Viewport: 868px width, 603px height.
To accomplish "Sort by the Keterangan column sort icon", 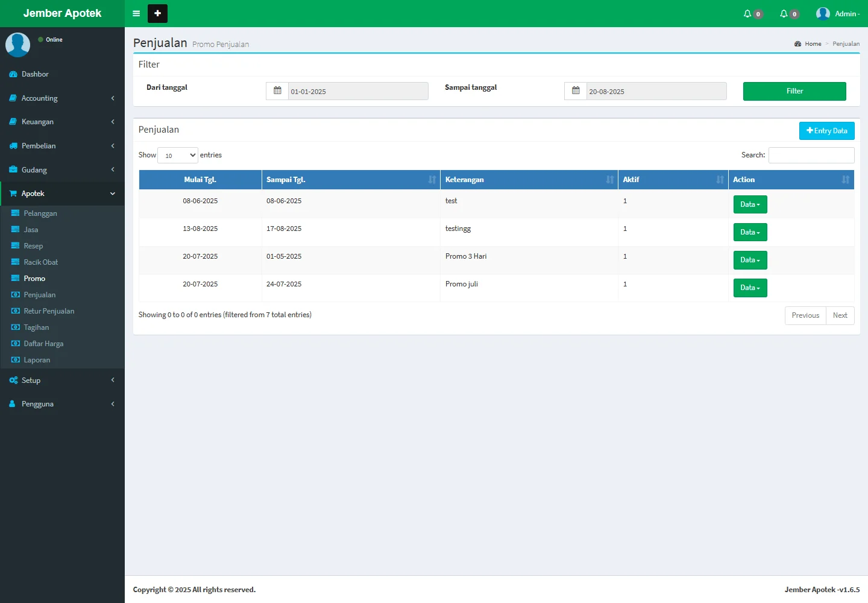I will pos(609,180).
